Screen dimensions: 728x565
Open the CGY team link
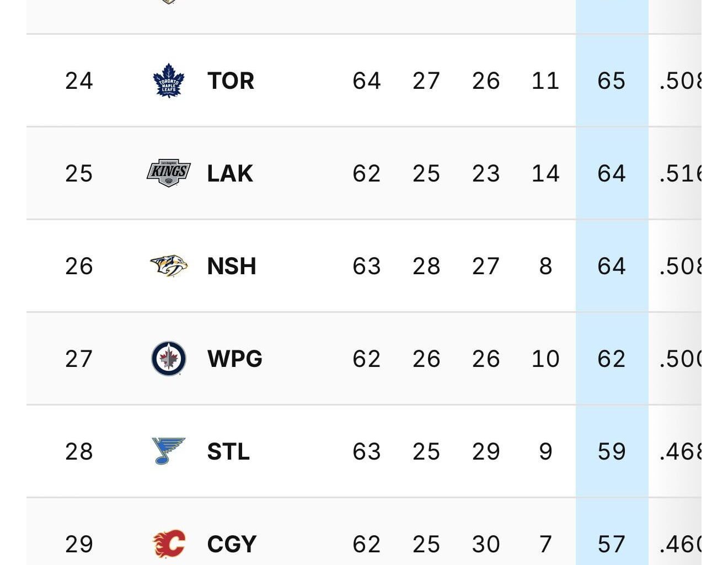(232, 544)
